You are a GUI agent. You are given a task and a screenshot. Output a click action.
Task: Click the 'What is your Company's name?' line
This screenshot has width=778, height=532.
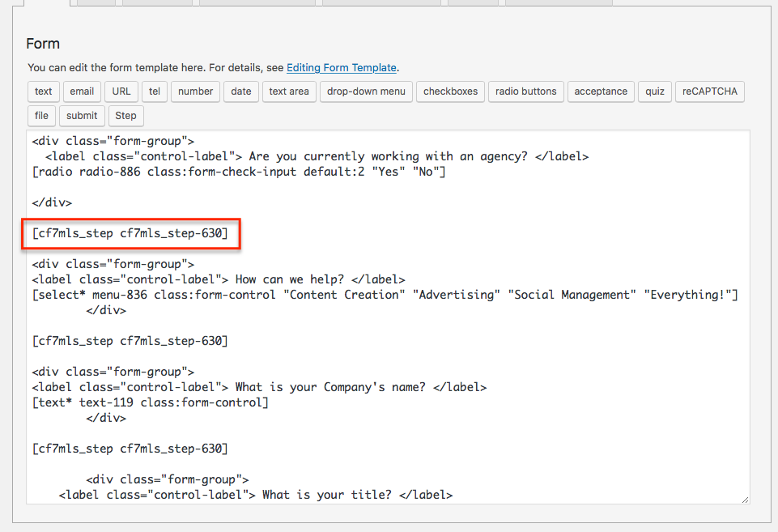259,387
